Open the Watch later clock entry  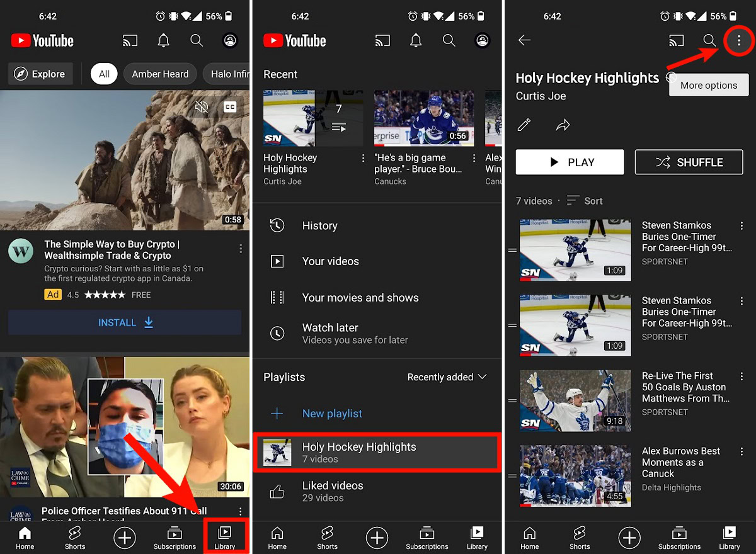(330, 334)
